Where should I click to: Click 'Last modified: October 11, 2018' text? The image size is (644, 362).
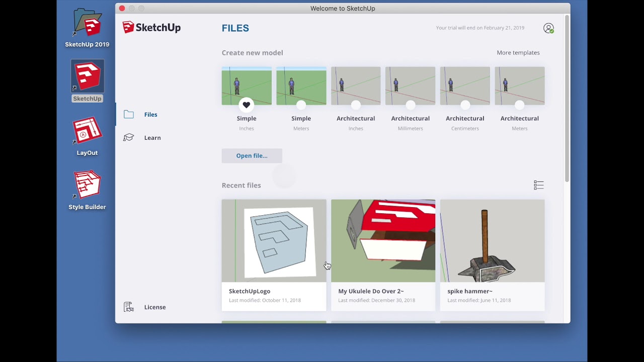(265, 300)
